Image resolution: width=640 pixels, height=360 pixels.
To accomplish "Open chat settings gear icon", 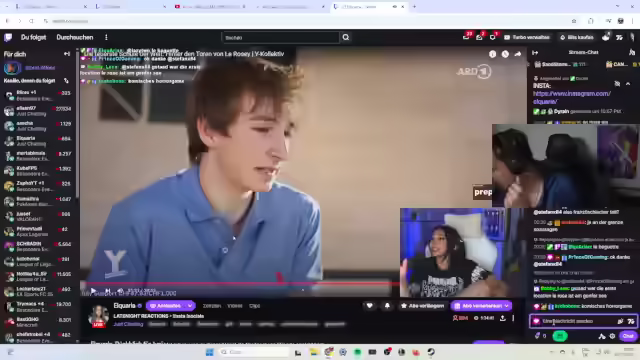I will 612,336.
